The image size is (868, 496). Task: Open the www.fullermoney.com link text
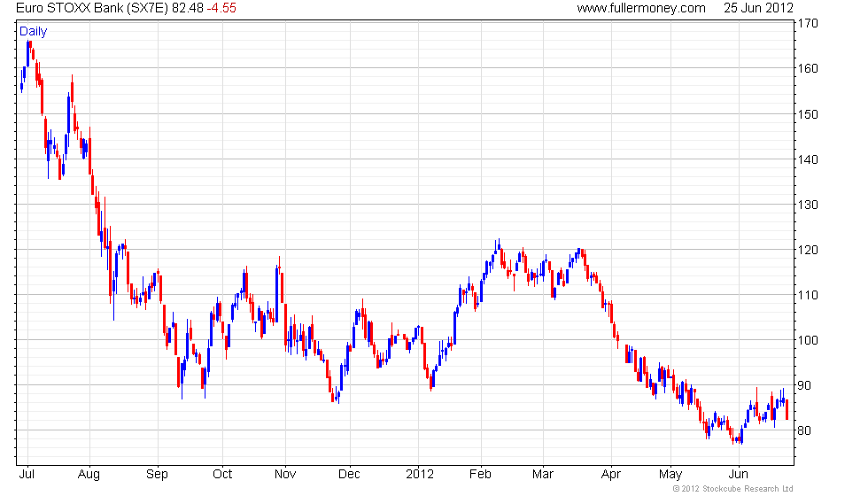[x=641, y=8]
